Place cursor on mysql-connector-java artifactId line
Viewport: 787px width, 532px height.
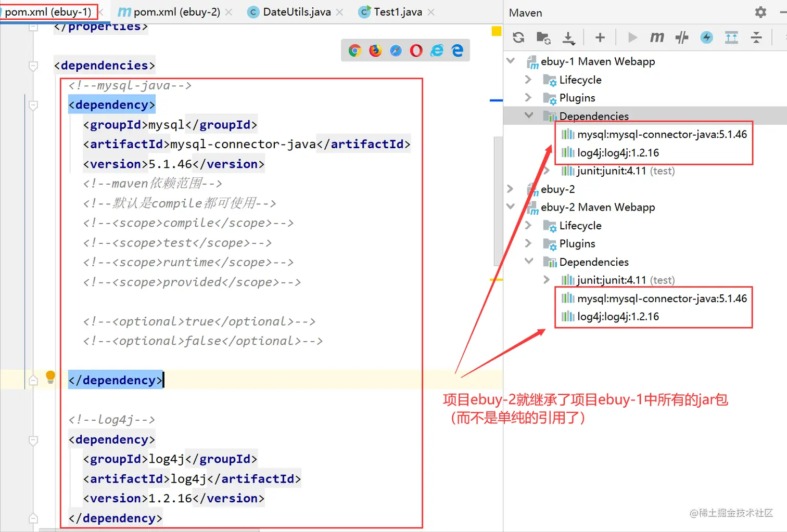pyautogui.click(x=247, y=144)
